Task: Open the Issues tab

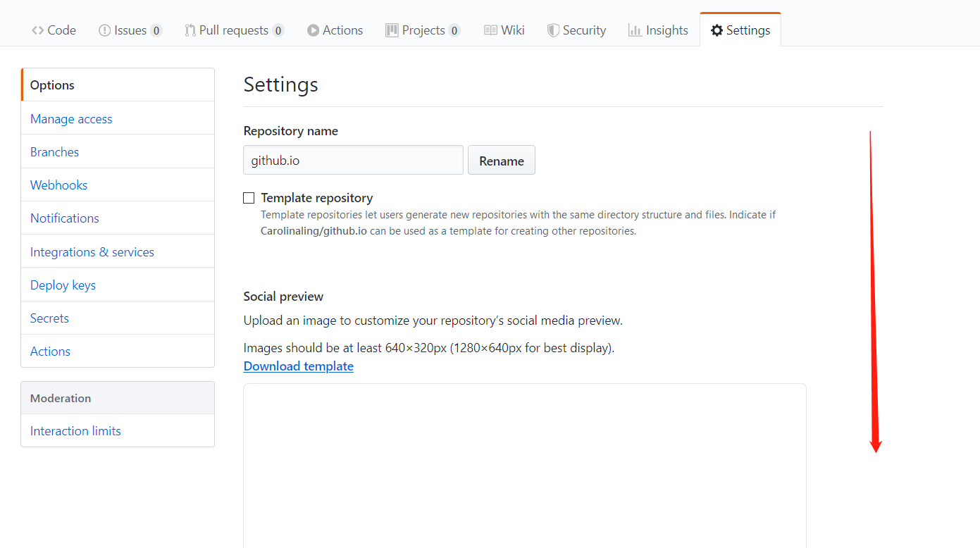Action: [x=130, y=30]
